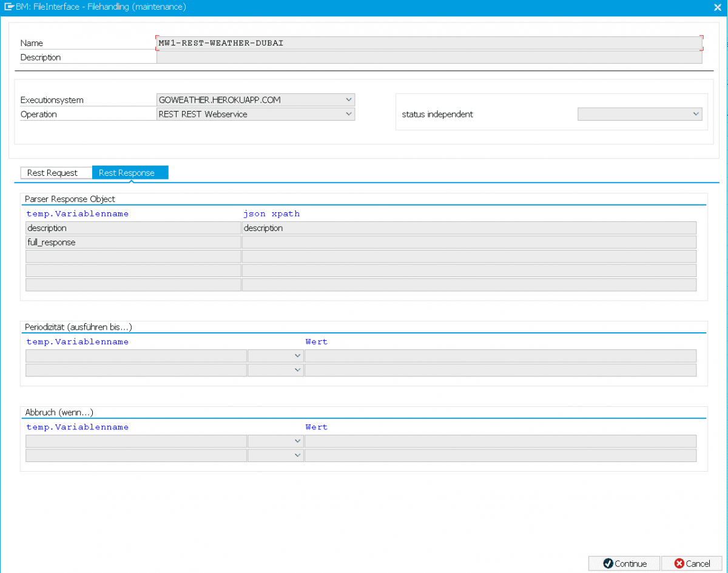The width and height of the screenshot is (728, 573).
Task: Open the Operation dropdown
Action: 348,114
